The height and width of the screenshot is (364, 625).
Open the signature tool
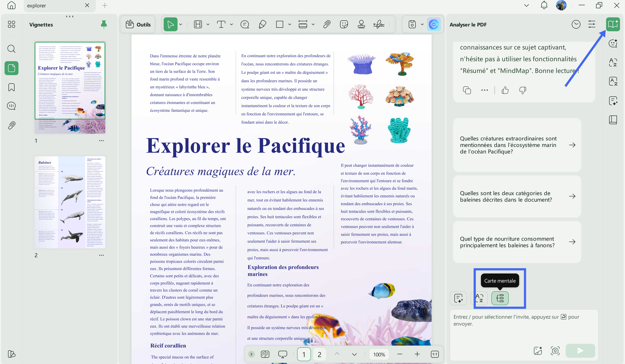(x=379, y=24)
